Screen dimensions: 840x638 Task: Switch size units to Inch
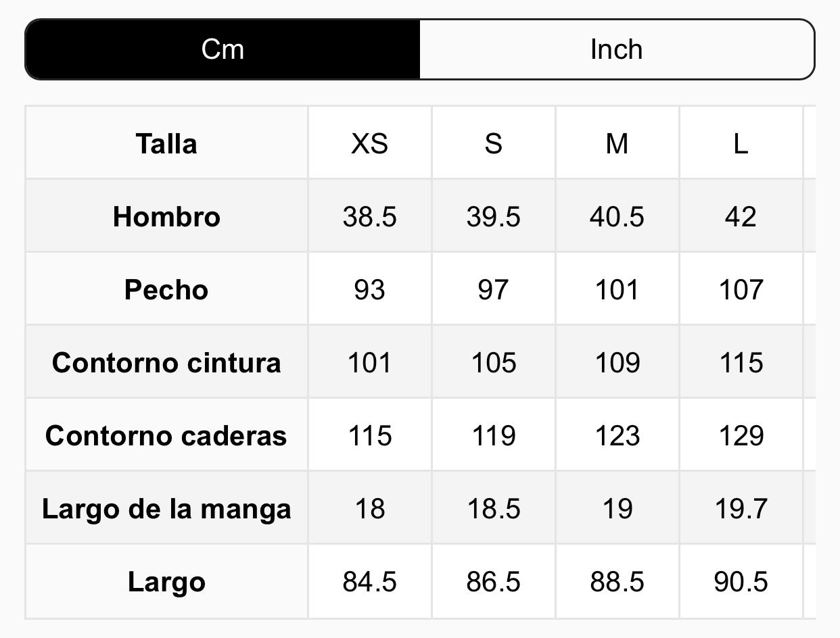tap(616, 49)
